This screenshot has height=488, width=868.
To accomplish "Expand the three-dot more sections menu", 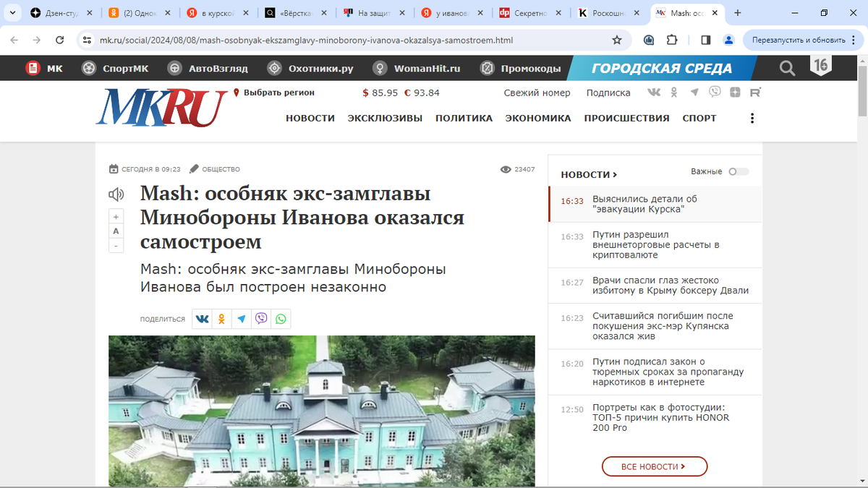I will [752, 119].
